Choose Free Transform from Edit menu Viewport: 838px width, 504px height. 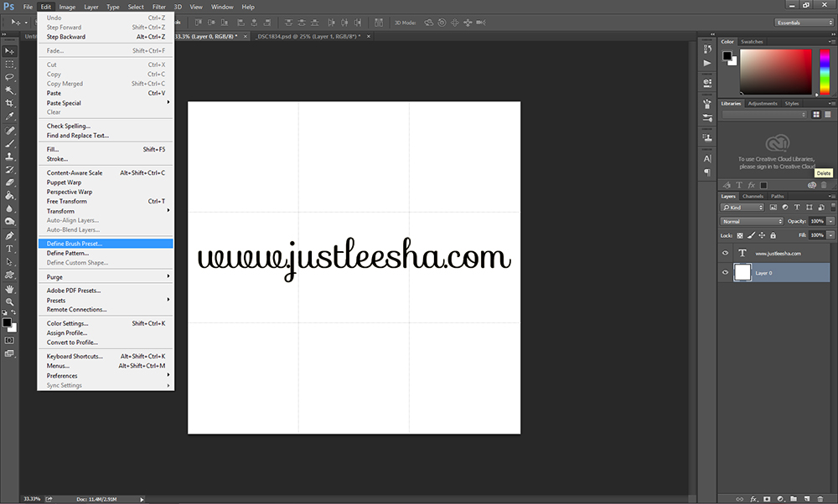pyautogui.click(x=106, y=201)
